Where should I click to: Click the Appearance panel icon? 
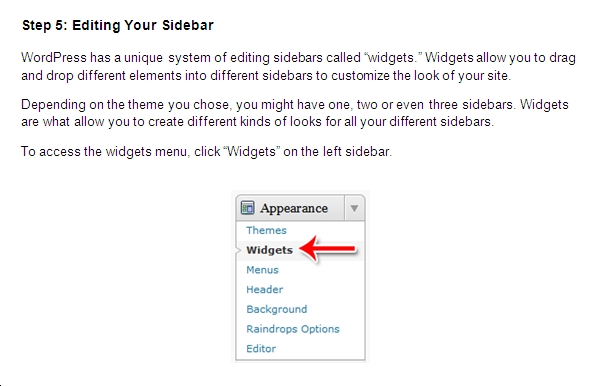pyautogui.click(x=247, y=208)
